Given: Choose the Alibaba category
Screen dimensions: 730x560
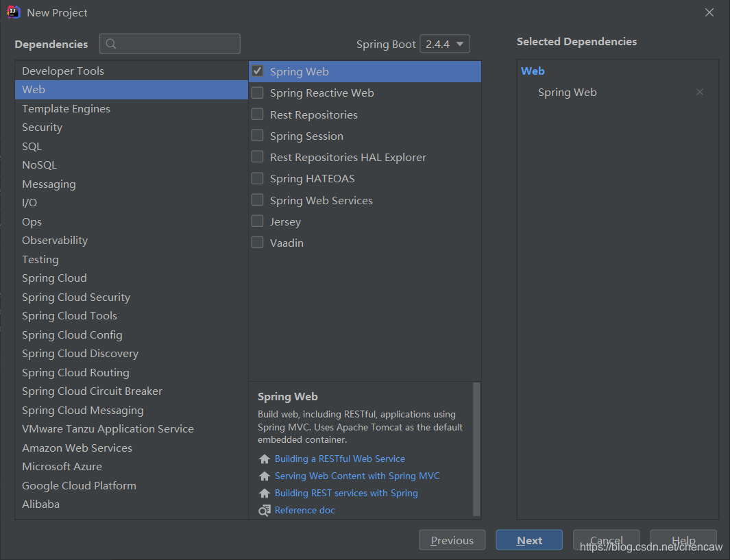Looking at the screenshot, I should coord(132,504).
